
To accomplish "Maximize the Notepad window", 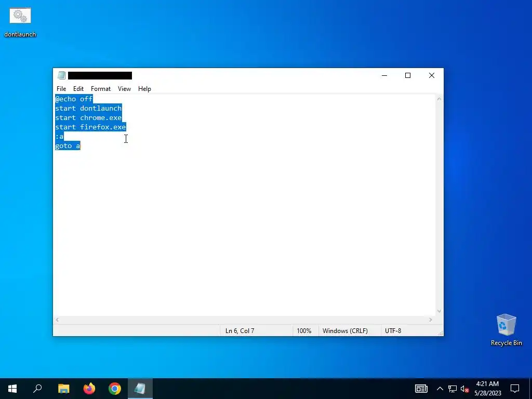I will [408, 75].
